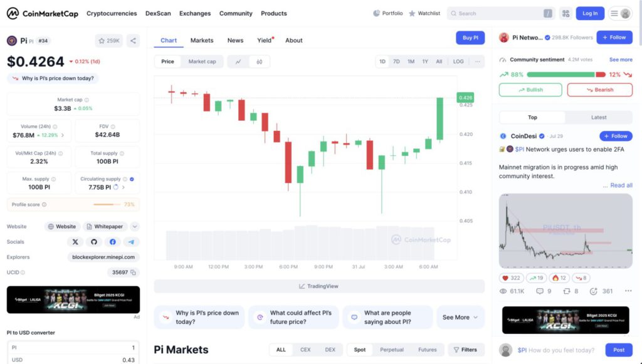
Task: Switch chart to candlestick view icon
Action: click(259, 62)
